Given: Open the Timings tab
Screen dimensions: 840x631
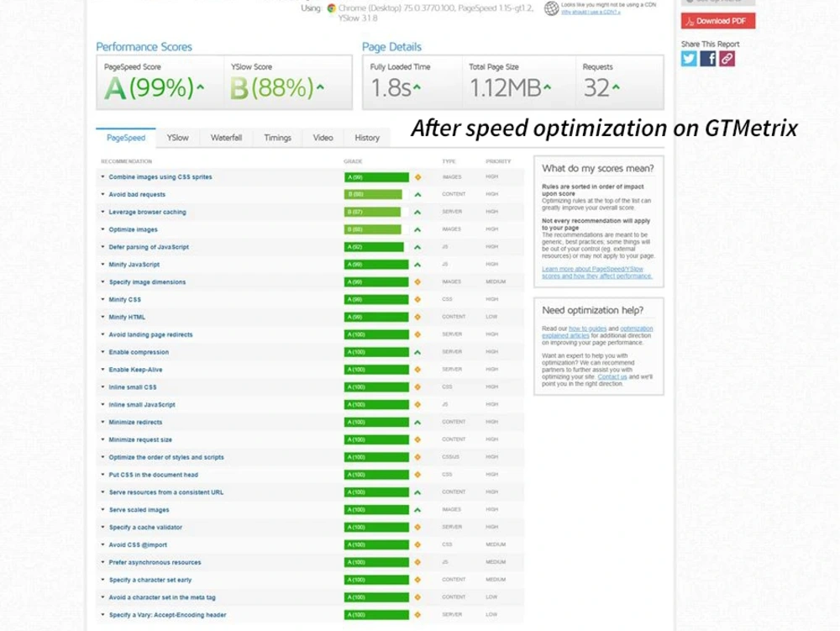Looking at the screenshot, I should tap(277, 138).
